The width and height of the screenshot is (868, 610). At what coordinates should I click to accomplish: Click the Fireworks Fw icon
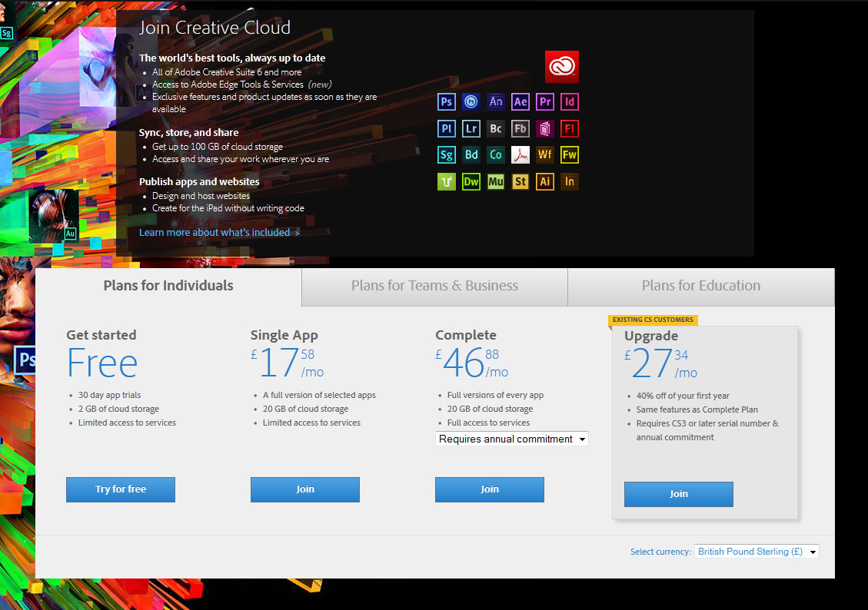(570, 155)
